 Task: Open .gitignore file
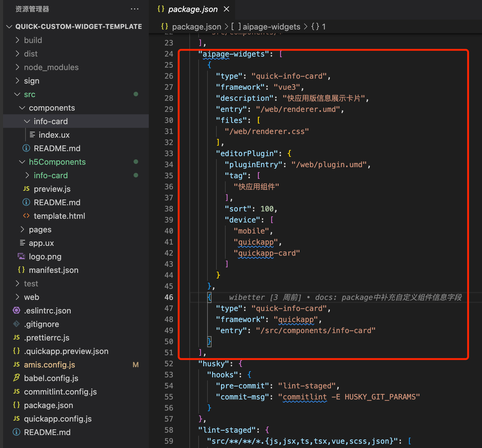41,324
